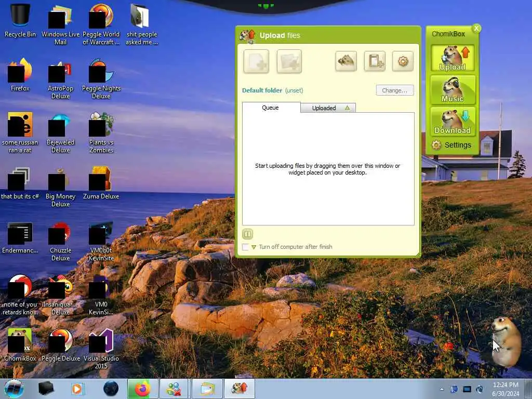This screenshot has height=399, width=532.
Task: Click the Windows Live Messenger taskbar button
Action: (174, 389)
